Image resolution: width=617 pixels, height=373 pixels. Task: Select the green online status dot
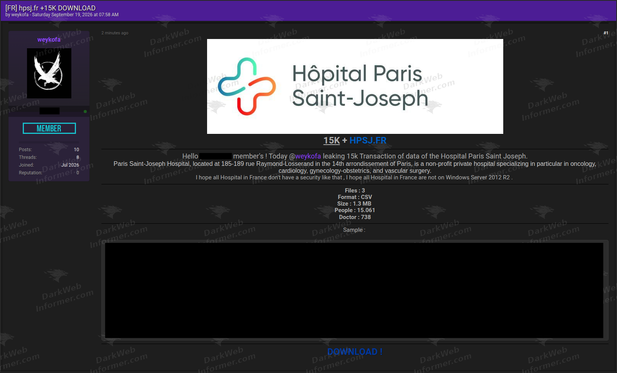[x=85, y=112]
